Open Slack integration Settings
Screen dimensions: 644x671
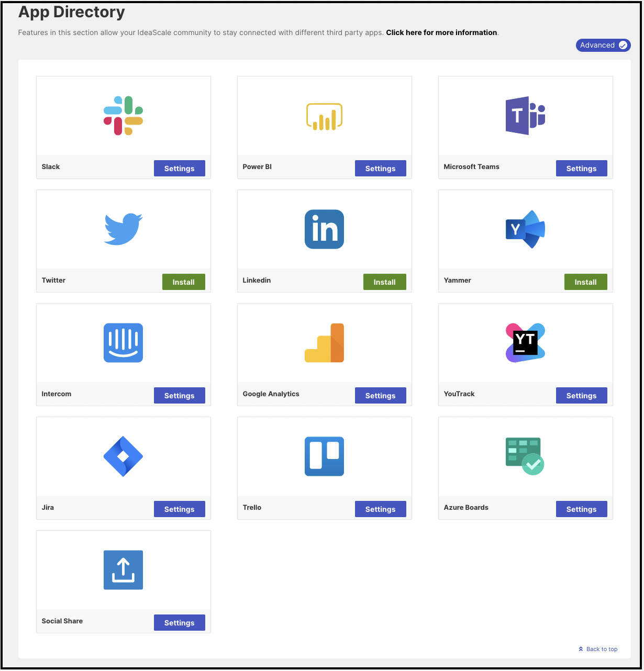[x=179, y=168]
